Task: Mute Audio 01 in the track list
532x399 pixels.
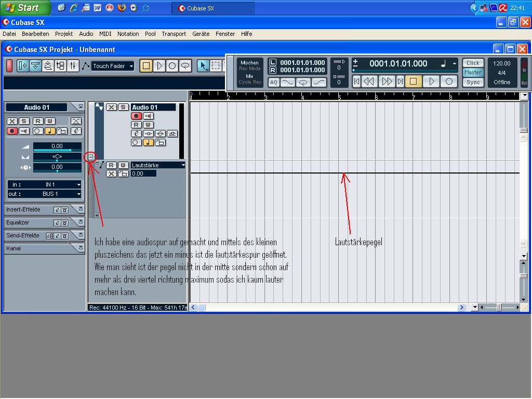Action: pyautogui.click(x=111, y=107)
